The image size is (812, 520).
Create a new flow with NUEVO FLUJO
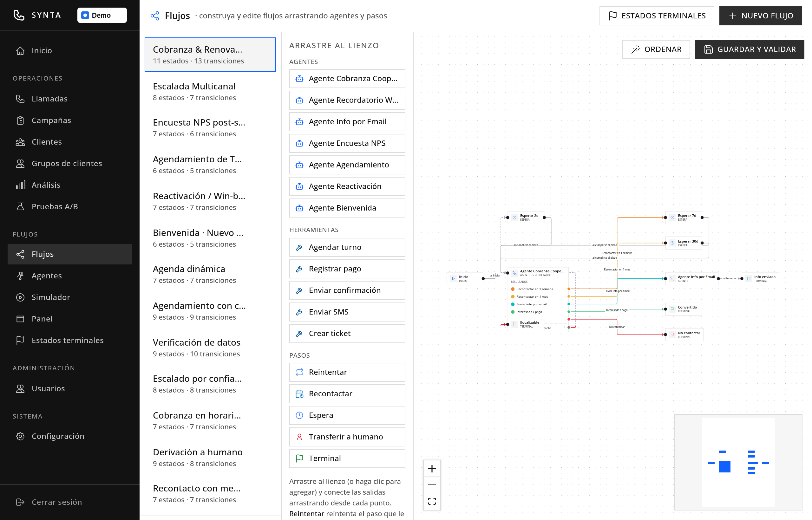tap(760, 16)
